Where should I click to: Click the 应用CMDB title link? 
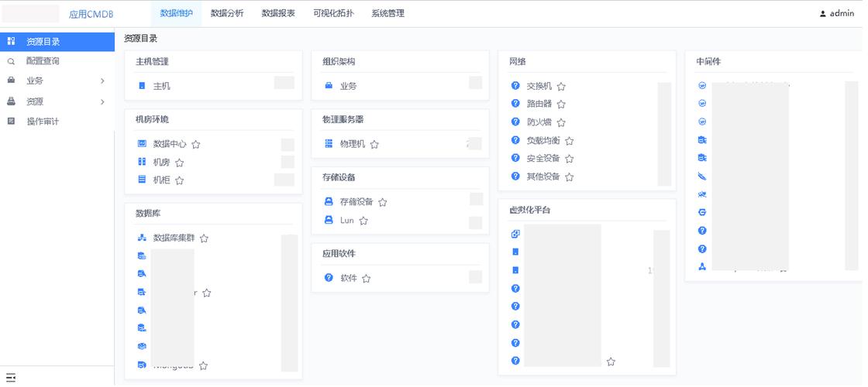point(91,15)
